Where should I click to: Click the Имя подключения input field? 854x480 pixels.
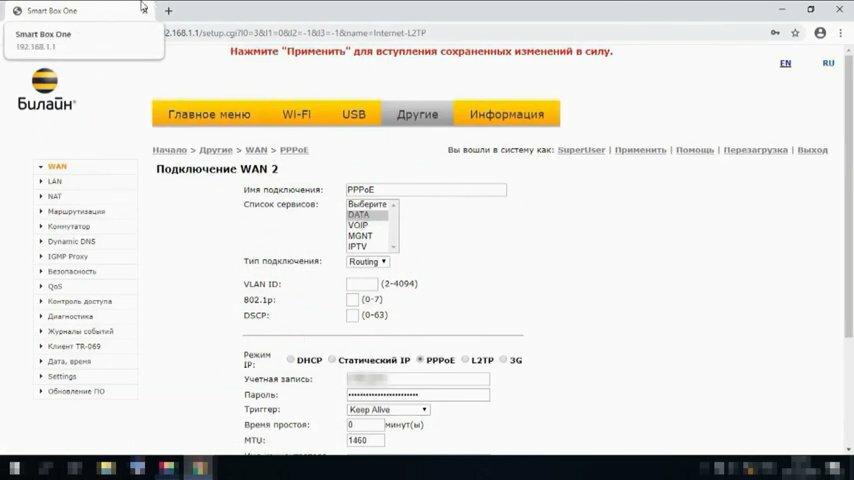(426, 190)
